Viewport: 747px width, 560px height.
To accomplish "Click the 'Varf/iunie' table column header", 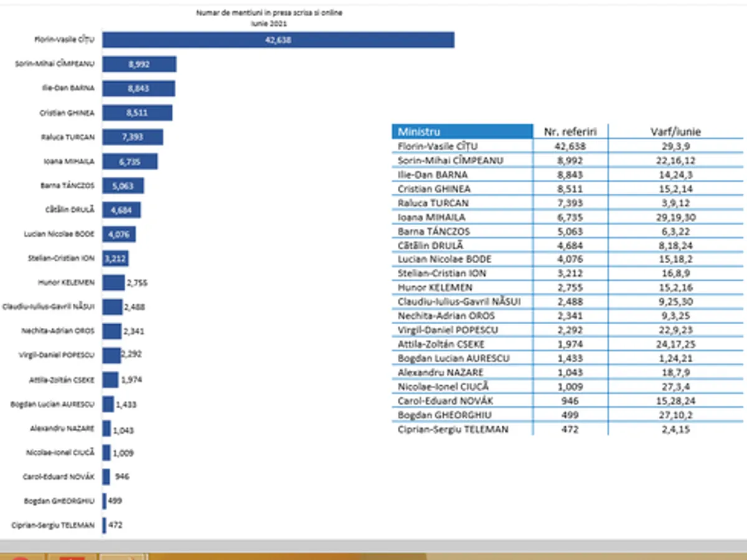I will pos(675,131).
